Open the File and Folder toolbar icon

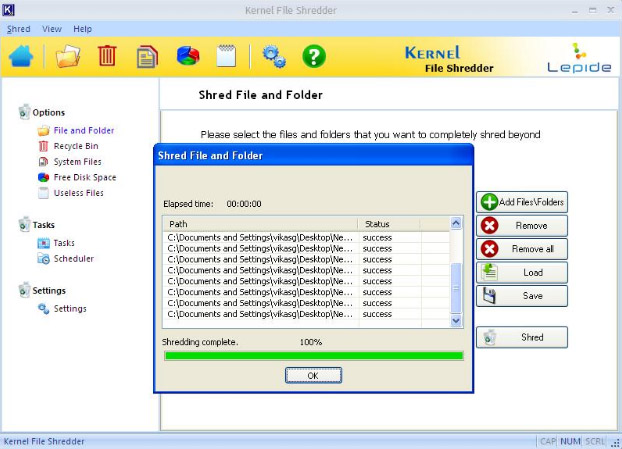tap(68, 56)
